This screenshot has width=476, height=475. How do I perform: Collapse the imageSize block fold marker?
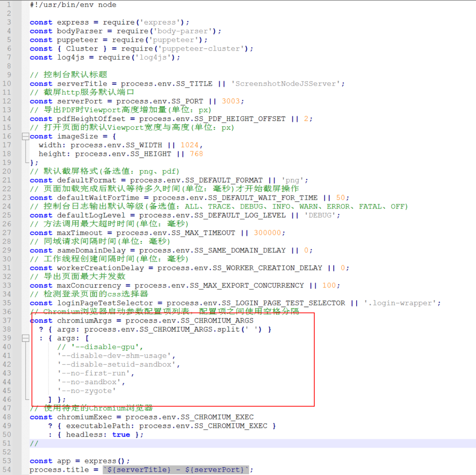point(26,136)
